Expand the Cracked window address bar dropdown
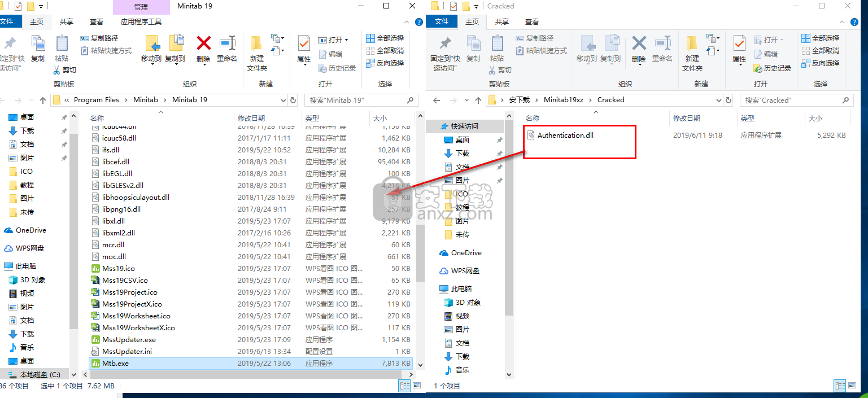 point(719,100)
